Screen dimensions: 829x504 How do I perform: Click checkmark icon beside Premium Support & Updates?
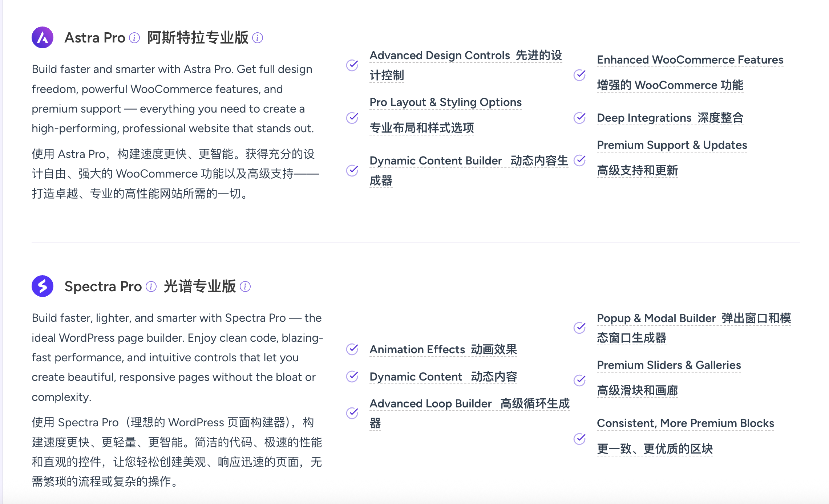(x=580, y=160)
